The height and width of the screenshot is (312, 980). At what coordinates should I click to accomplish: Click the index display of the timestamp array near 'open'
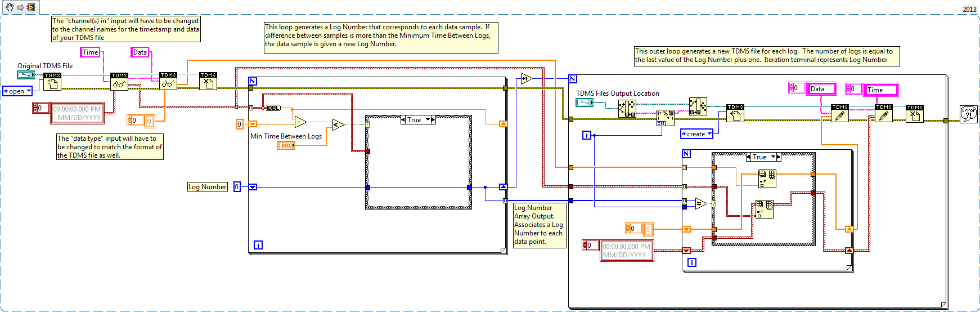click(x=41, y=108)
